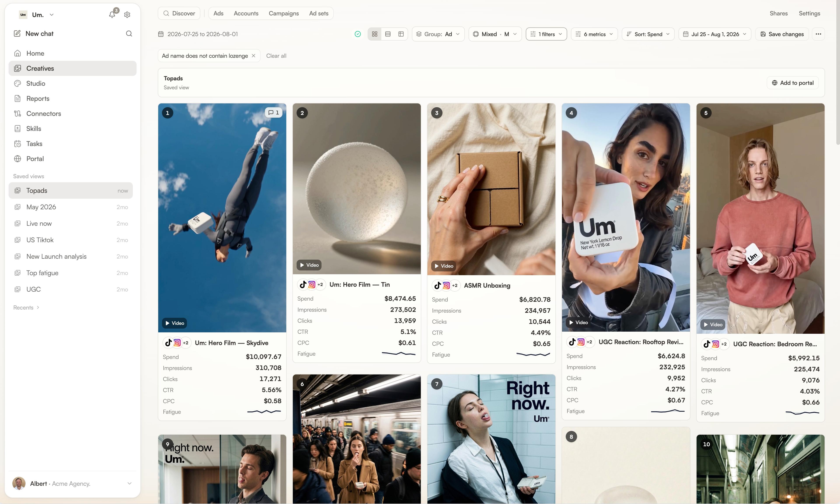Open the 'Right now.' ad ranked 7
Image resolution: width=840 pixels, height=504 pixels.
(491, 439)
